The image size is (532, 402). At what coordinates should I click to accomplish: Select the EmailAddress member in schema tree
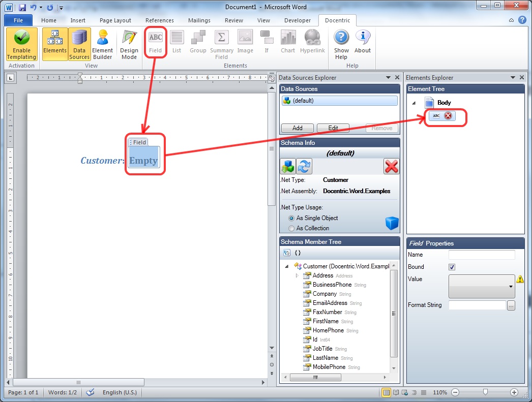click(330, 303)
